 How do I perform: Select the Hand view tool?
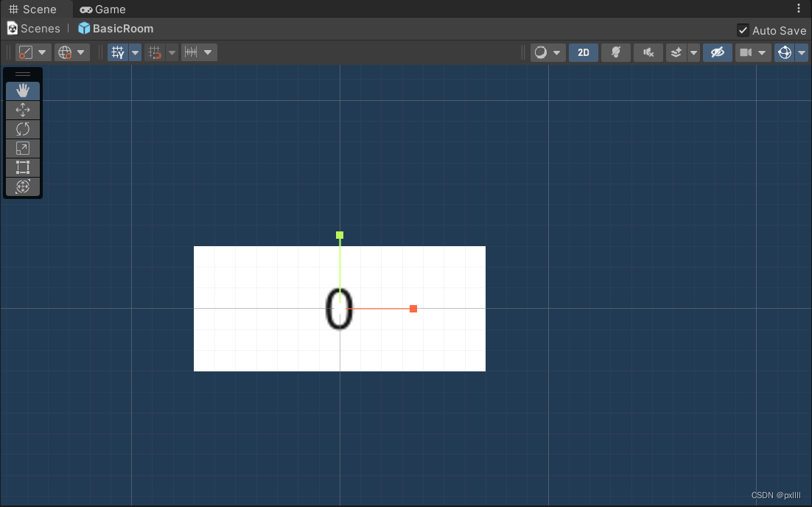(x=23, y=91)
